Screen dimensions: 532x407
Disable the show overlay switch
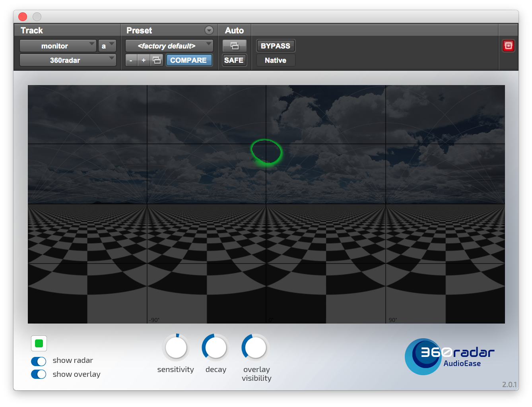point(39,374)
